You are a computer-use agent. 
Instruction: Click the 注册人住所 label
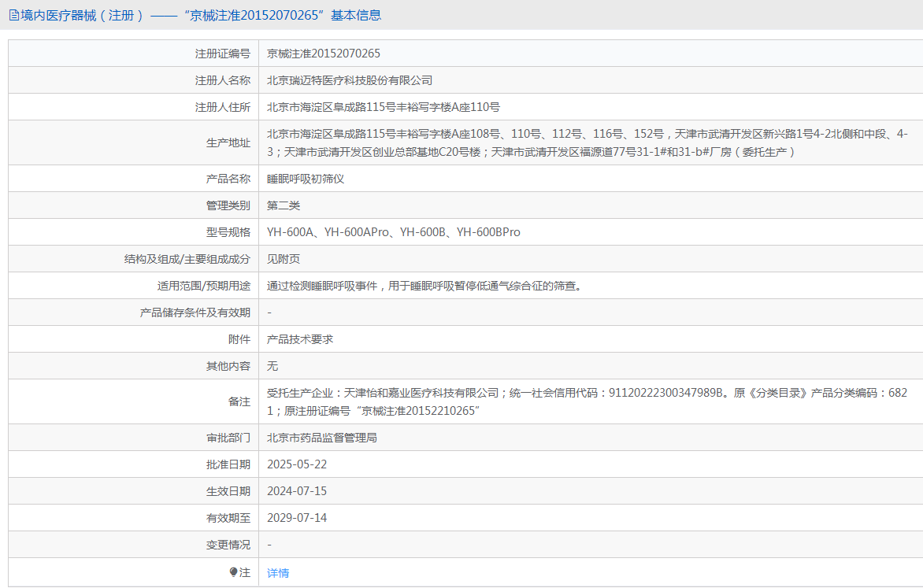pos(223,107)
